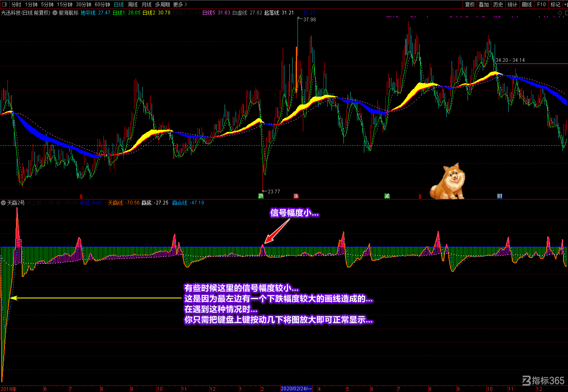Click the stock title 光迅科技(日线.前复权)
The width and height of the screenshot is (568, 392).
point(25,13)
